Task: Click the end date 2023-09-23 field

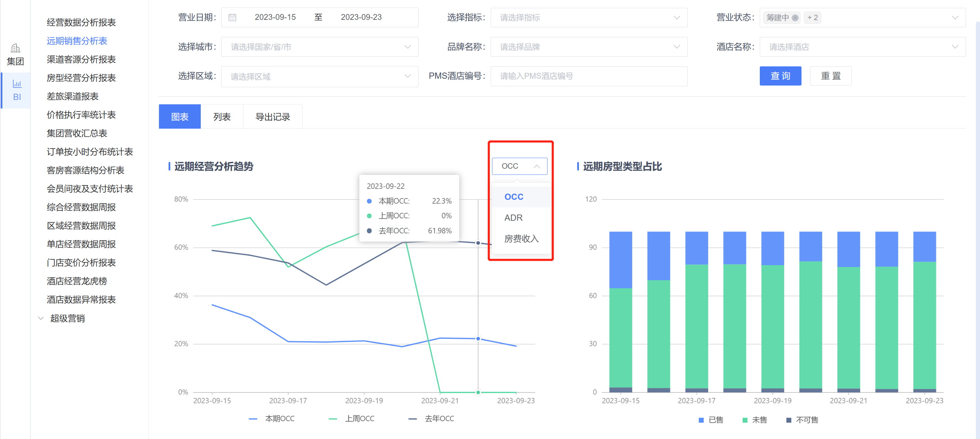Action: click(x=361, y=17)
